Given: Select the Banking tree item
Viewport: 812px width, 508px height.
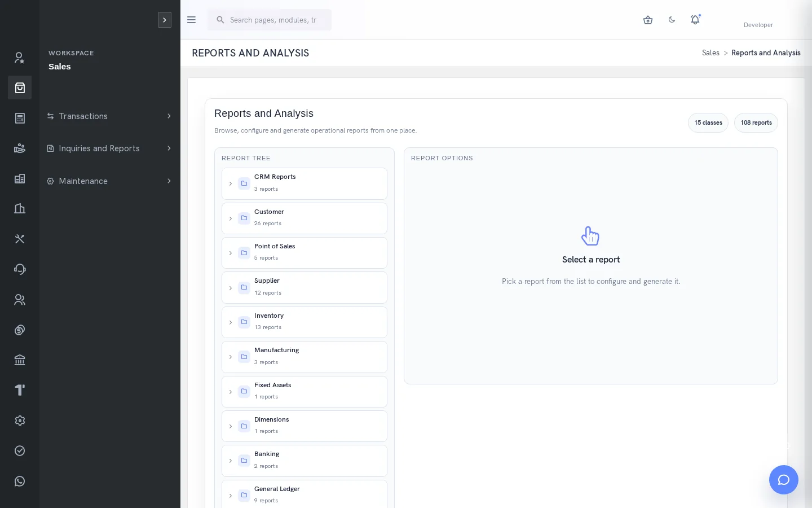Looking at the screenshot, I should [x=304, y=461].
